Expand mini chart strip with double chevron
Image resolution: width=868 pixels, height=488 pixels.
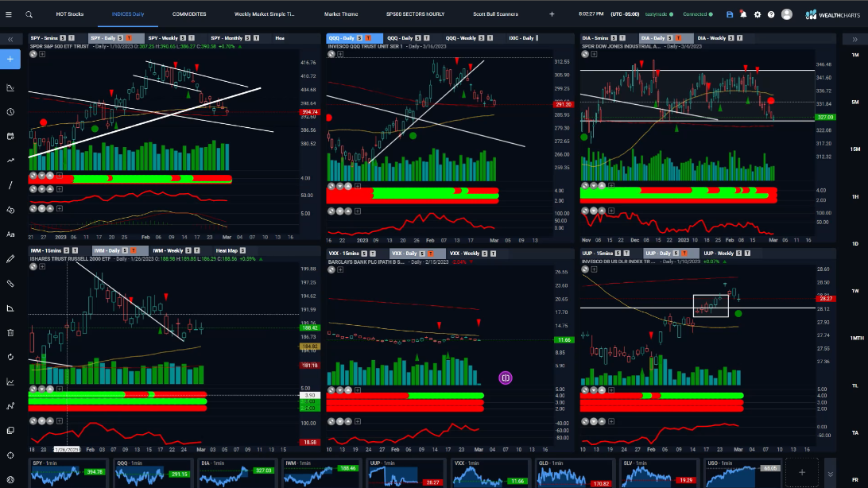coord(830,474)
